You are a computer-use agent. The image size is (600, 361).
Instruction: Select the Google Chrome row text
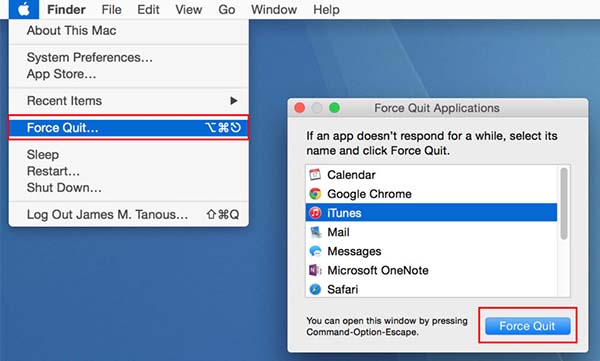click(369, 194)
